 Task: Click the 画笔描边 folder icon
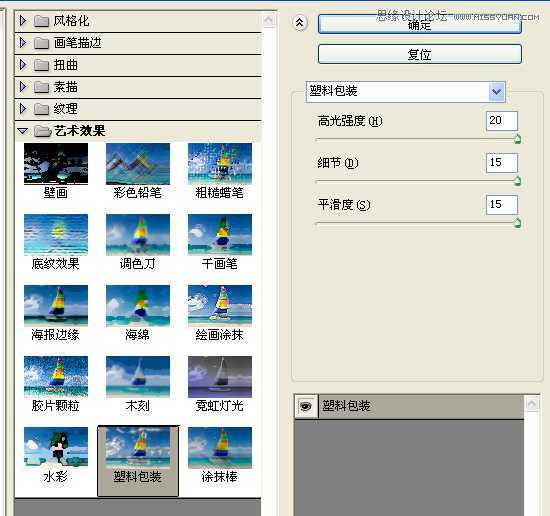pyautogui.click(x=41, y=43)
